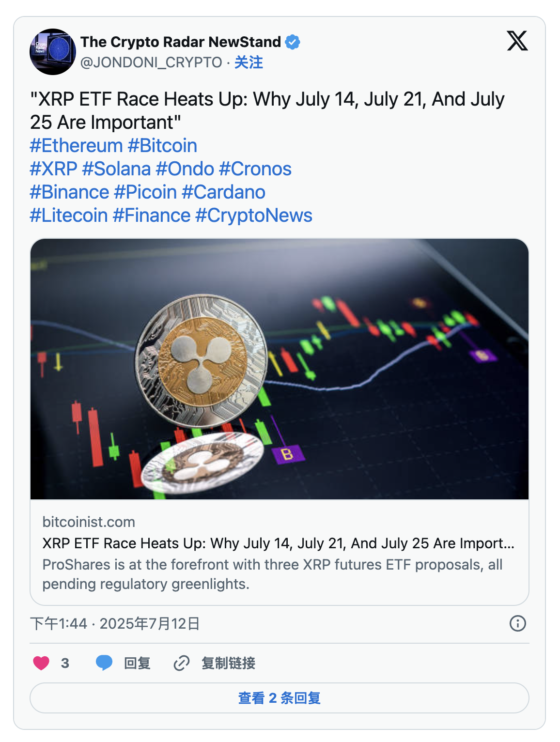This screenshot has height=742, width=560.
Task: Click the blue verified badge
Action: (292, 42)
